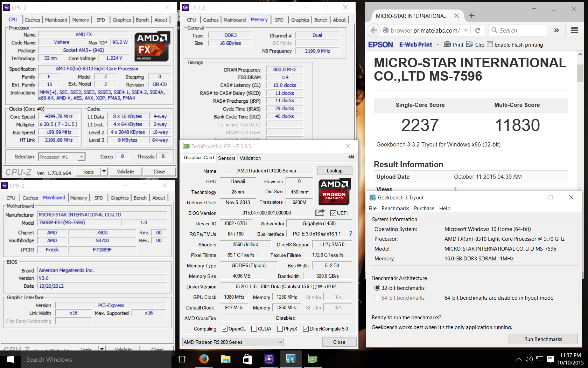Select the 32-bit benchmarks radio button

[377, 288]
